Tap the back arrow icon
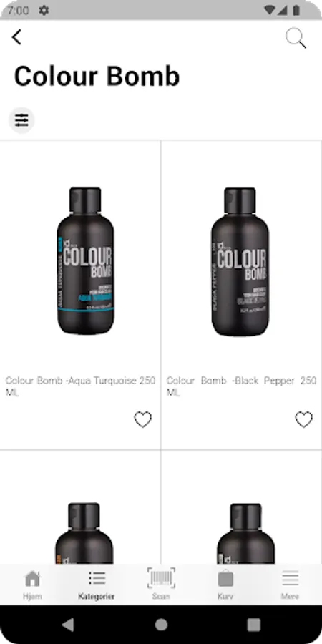This screenshot has height=644, width=322. 16,37
